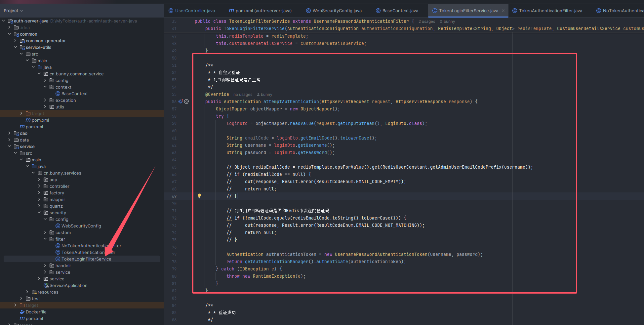Select the Dockerfile in the project tree

tap(36, 312)
